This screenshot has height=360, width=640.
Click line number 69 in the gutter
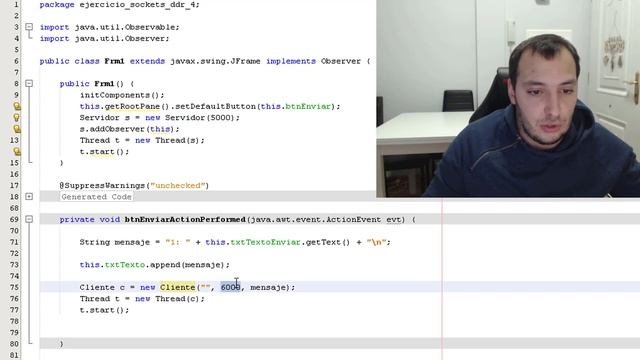pyautogui.click(x=14, y=220)
